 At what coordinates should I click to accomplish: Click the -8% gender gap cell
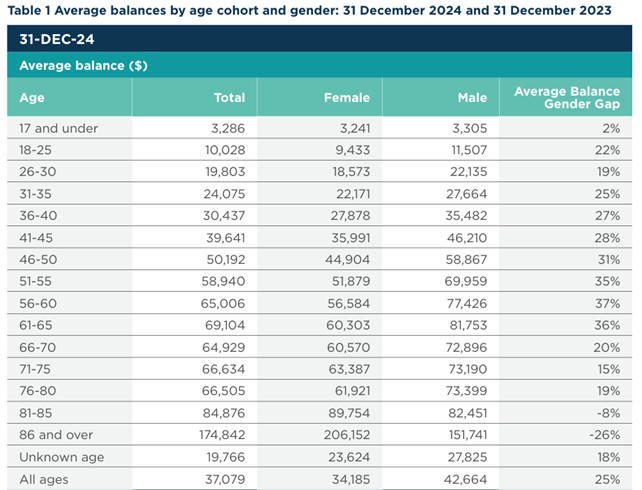pyautogui.click(x=608, y=413)
